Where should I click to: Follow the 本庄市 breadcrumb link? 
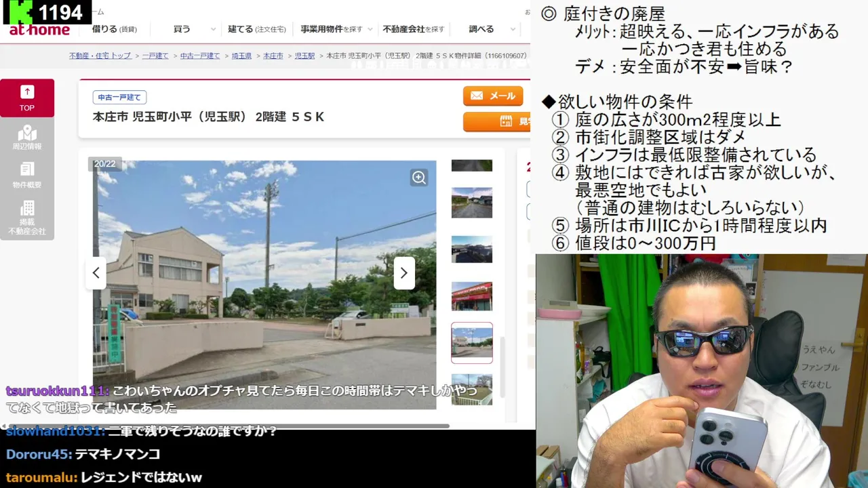click(273, 56)
